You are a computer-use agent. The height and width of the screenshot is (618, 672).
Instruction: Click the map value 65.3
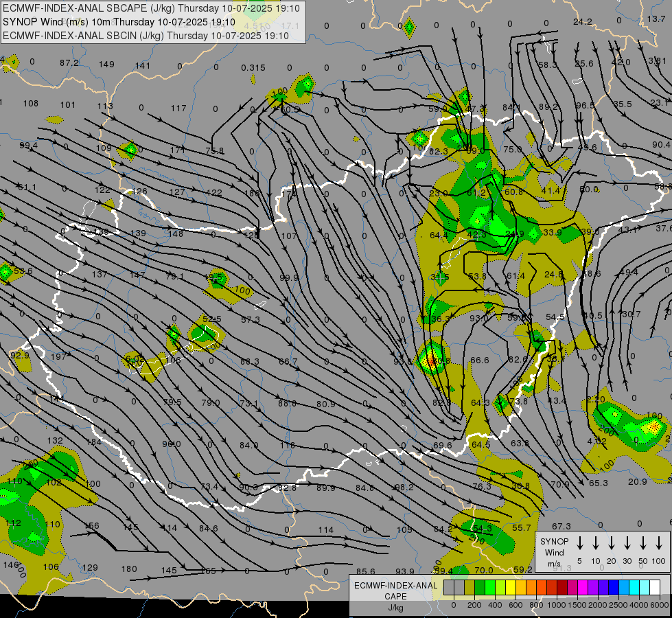599,483
